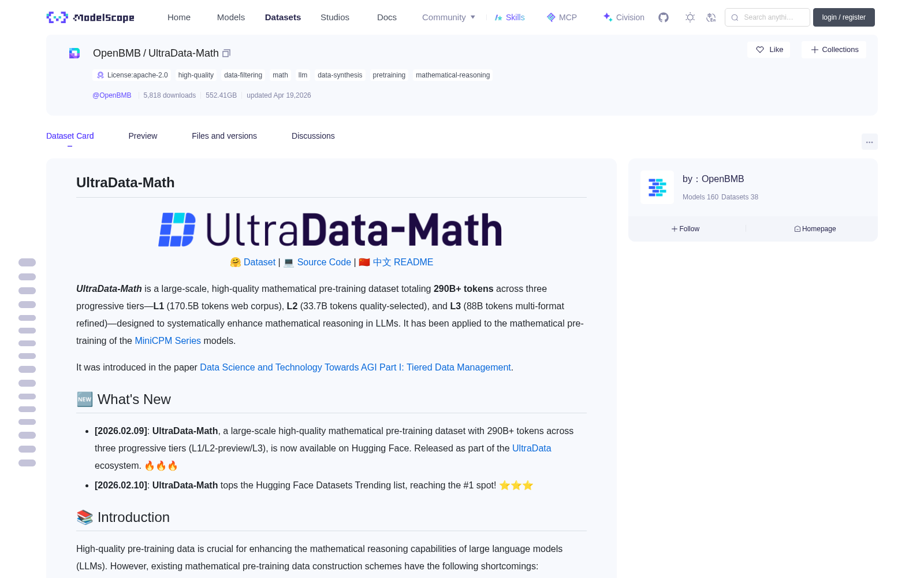Open the Files and versions tab
Screen dimensions: 924x578
(224, 136)
